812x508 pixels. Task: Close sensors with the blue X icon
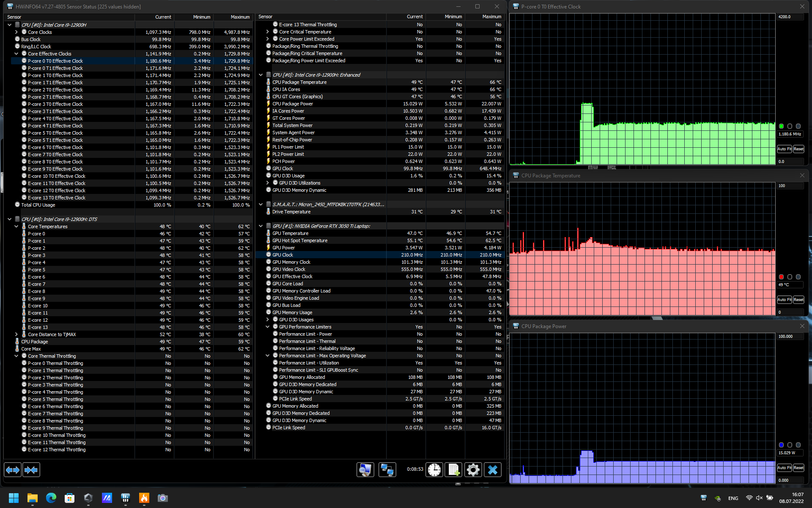coord(493,469)
